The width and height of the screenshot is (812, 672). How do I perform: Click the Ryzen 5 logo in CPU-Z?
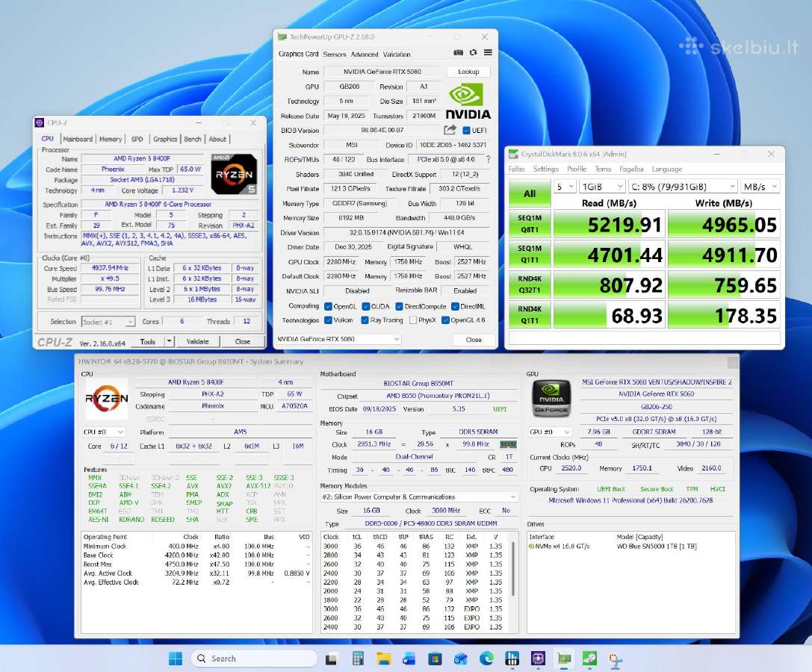pyautogui.click(x=234, y=174)
